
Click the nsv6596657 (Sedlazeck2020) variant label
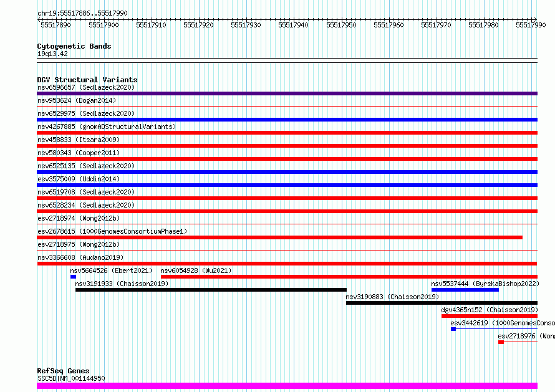pos(86,87)
